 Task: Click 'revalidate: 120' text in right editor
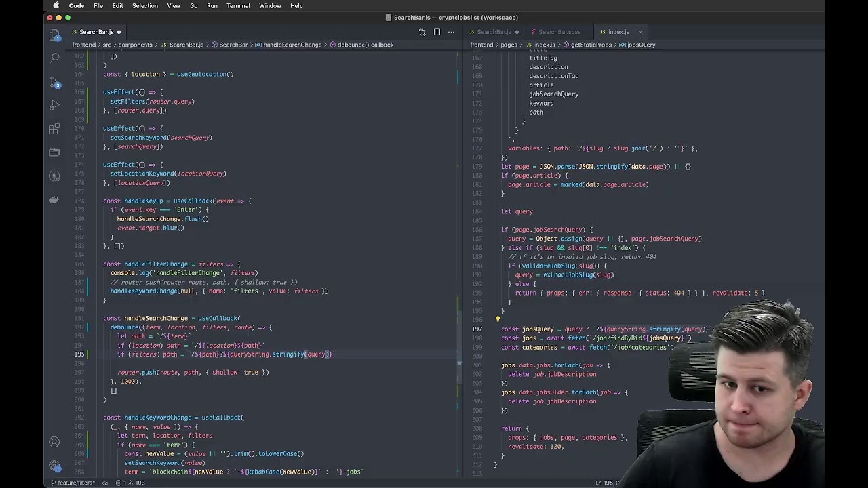[x=534, y=447]
